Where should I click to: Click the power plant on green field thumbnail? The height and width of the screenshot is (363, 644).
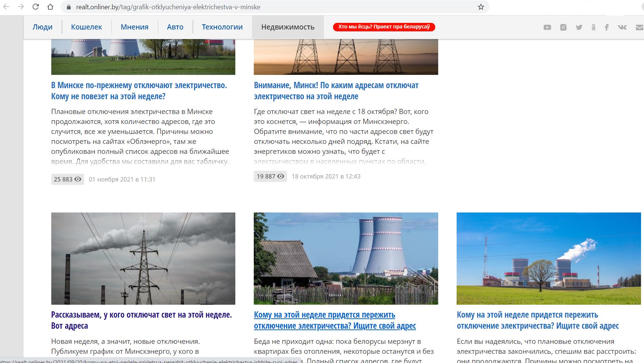click(x=549, y=259)
